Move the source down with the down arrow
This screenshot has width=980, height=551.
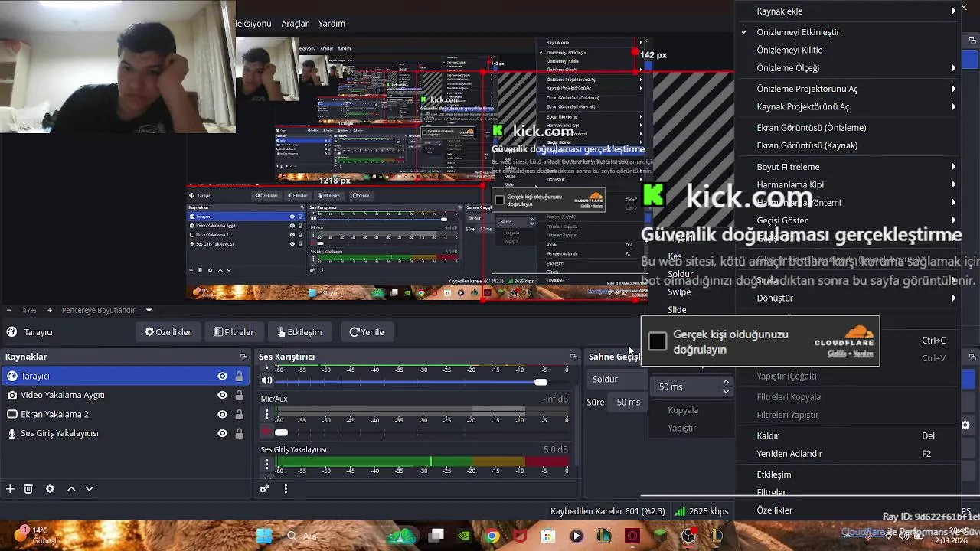tap(89, 488)
